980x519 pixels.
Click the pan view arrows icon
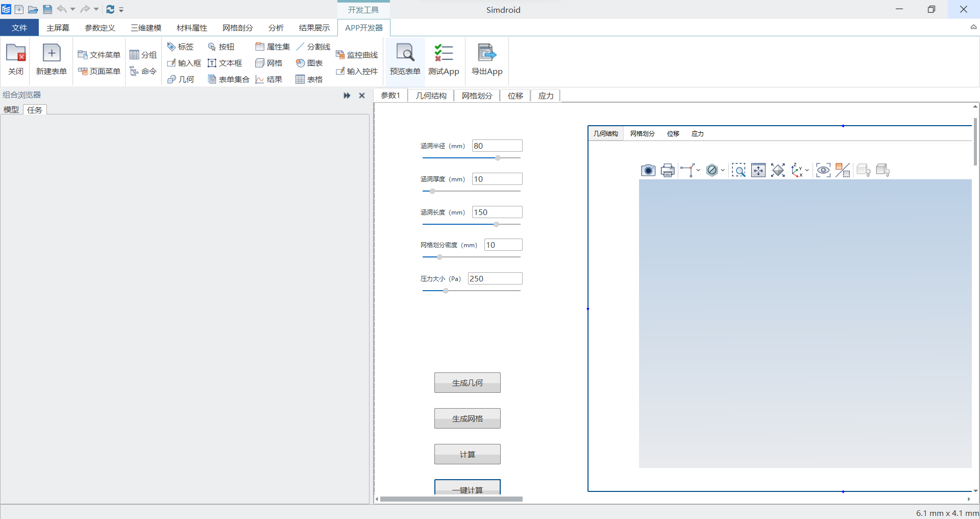tap(758, 170)
